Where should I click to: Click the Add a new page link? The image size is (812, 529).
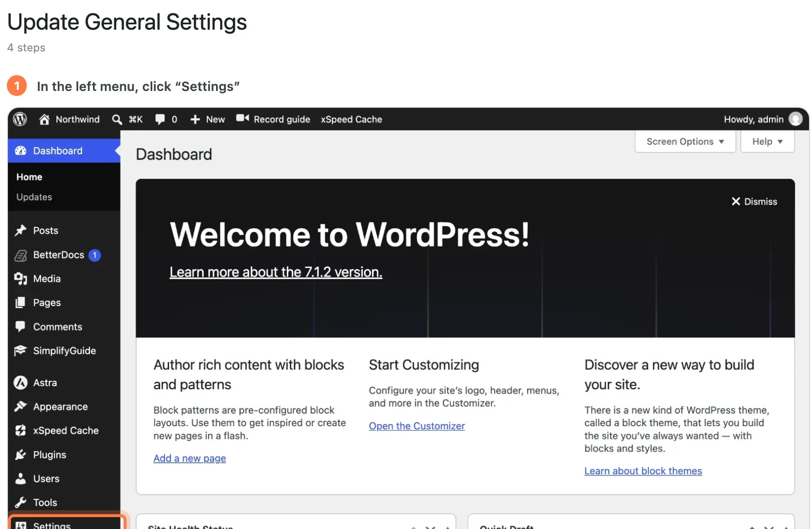(x=190, y=458)
